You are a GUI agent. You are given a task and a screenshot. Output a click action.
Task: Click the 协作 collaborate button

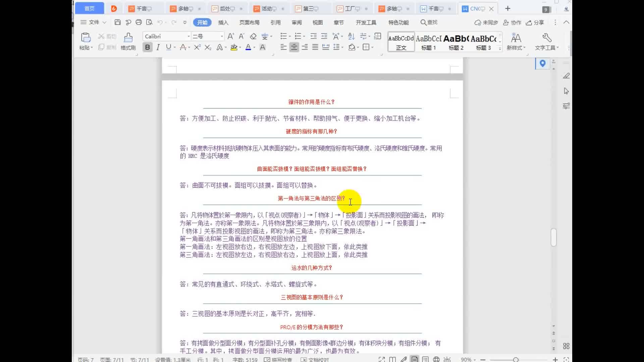(x=512, y=22)
